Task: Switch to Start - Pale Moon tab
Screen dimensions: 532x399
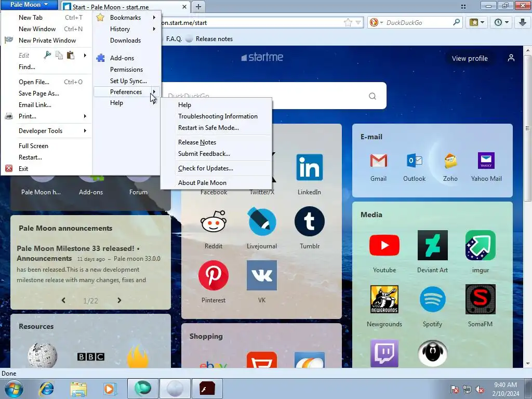Action: click(x=125, y=7)
